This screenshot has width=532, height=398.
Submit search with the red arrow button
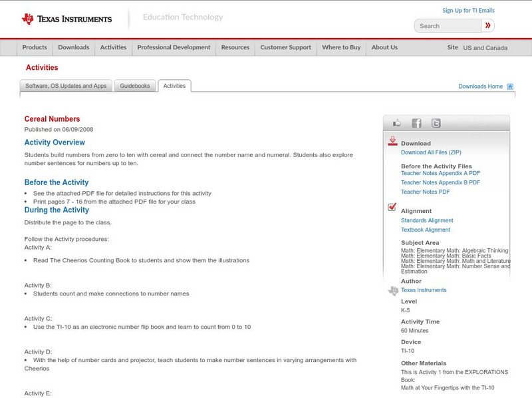(488, 25)
